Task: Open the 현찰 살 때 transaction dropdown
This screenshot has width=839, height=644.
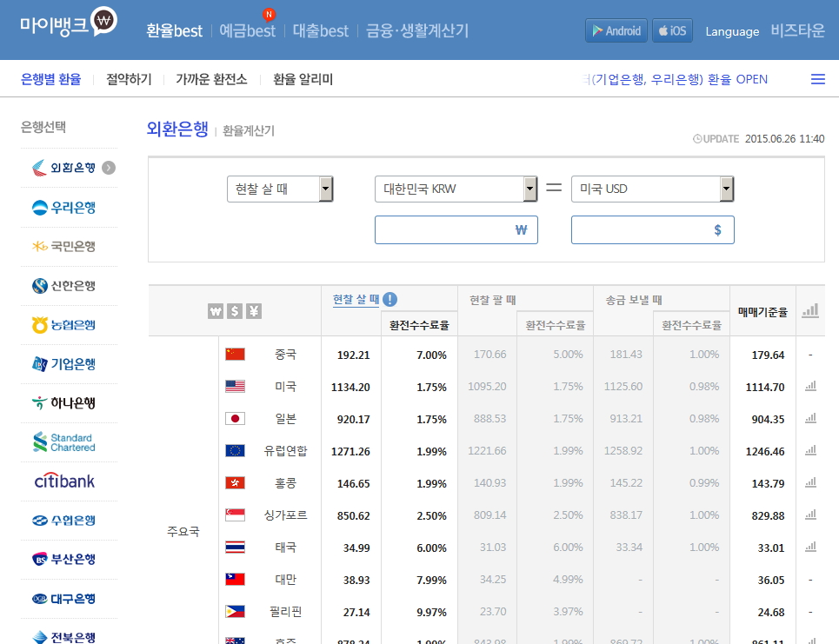Action: [x=280, y=189]
